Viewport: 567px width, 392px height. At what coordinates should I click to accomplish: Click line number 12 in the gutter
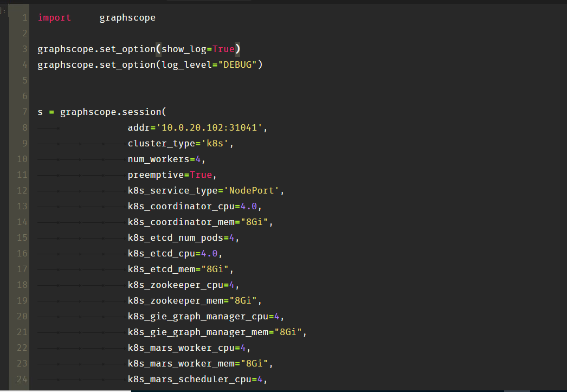point(22,190)
